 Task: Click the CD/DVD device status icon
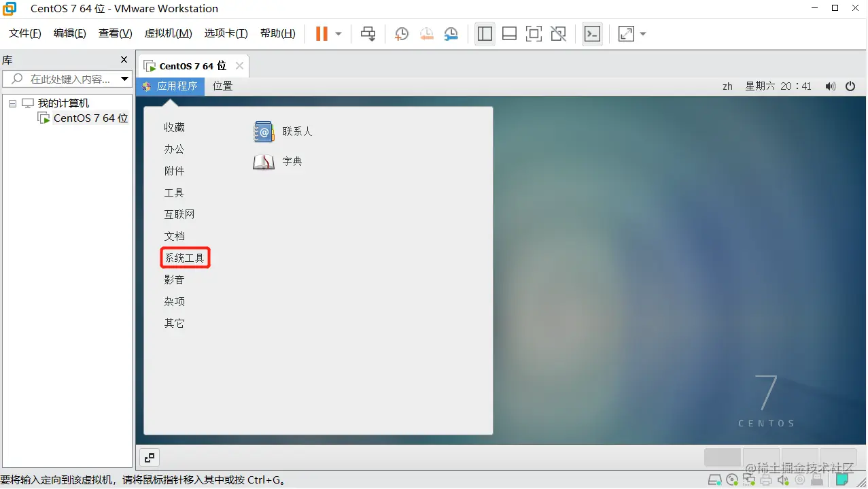tap(732, 480)
